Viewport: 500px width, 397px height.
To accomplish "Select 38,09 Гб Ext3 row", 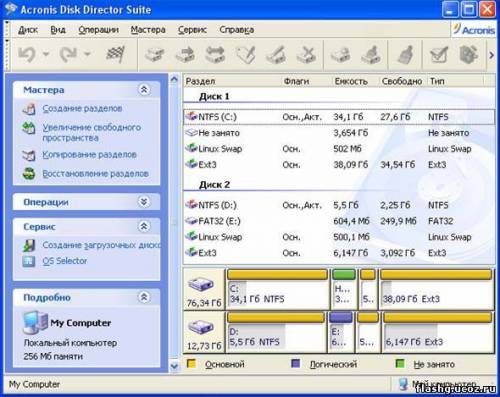I will pos(339,165).
